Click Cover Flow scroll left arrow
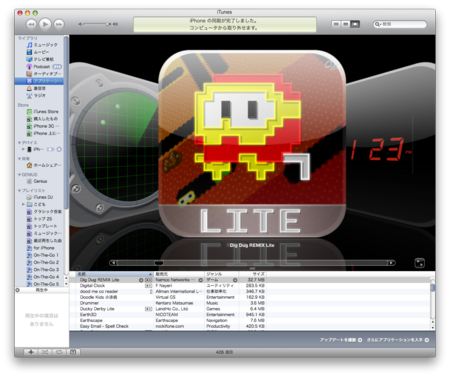This screenshot has height=377, width=450. coord(113,263)
